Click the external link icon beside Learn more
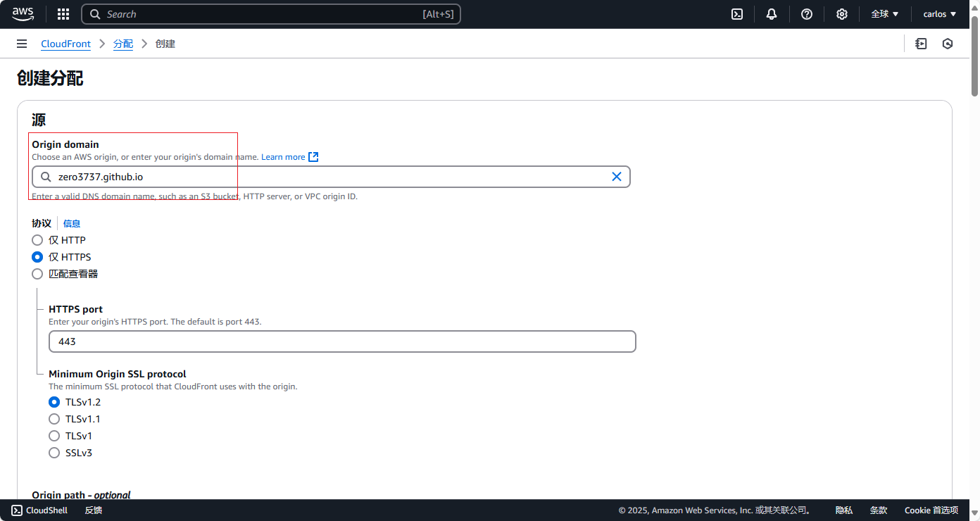 314,157
